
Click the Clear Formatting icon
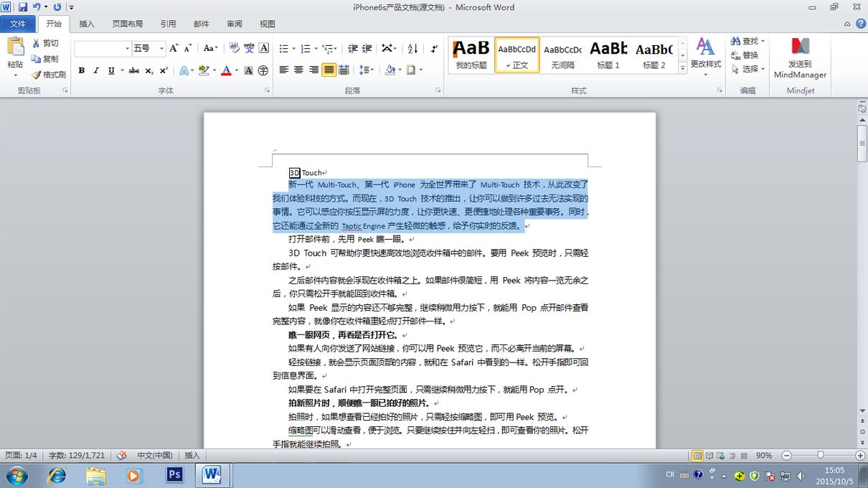(x=235, y=48)
